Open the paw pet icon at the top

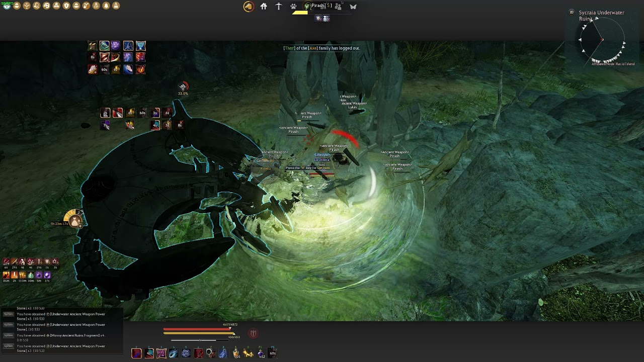click(293, 7)
